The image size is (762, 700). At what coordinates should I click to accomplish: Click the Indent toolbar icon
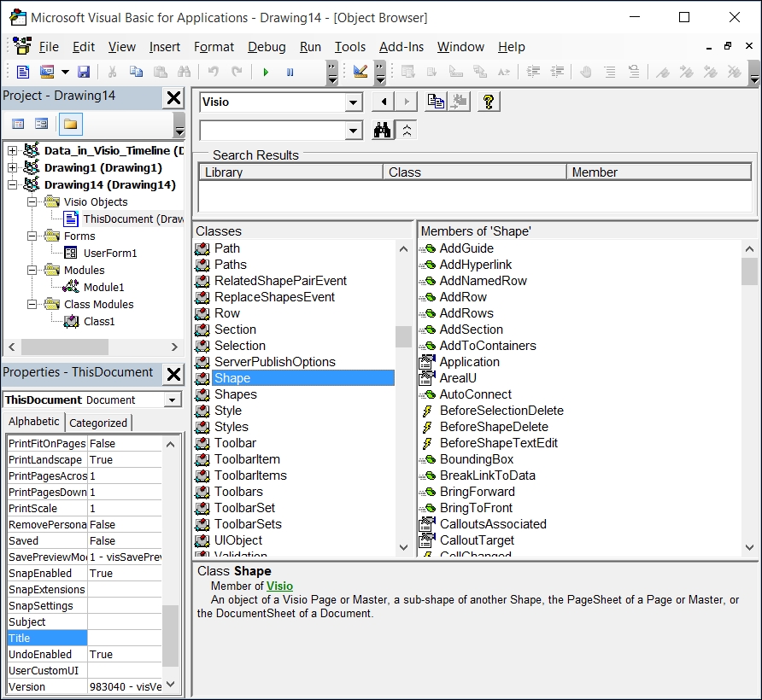[x=533, y=72]
